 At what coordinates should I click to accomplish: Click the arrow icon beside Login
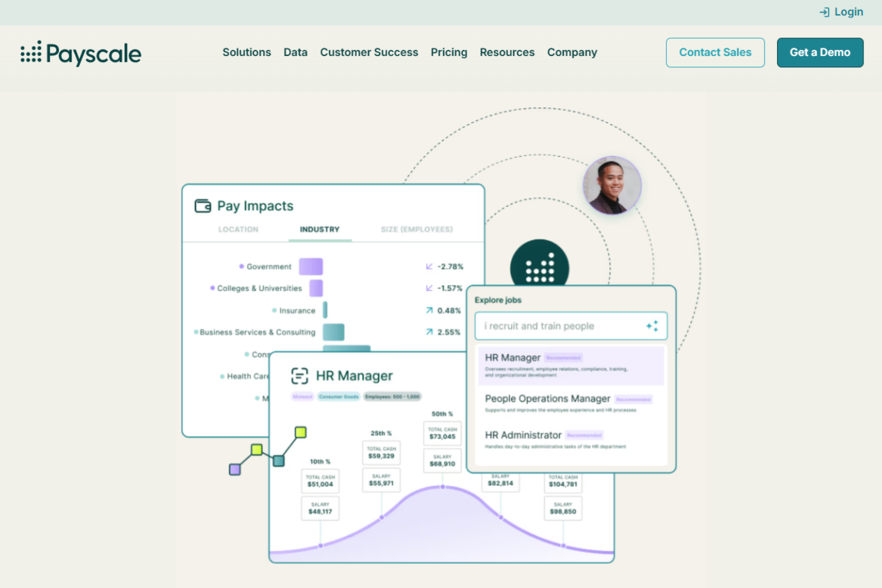coord(824,12)
